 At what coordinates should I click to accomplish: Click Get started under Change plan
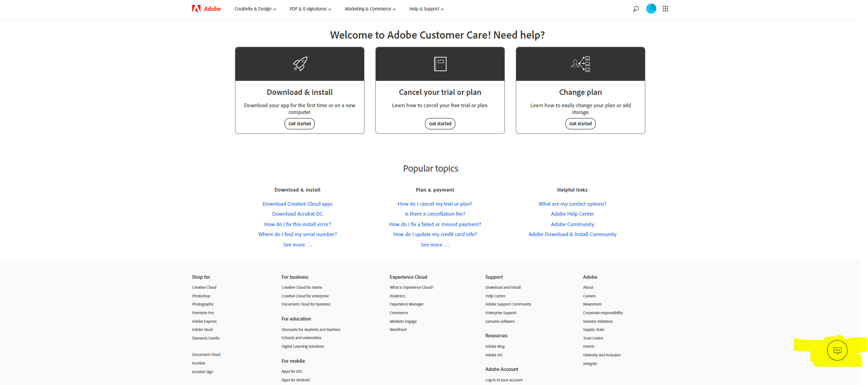coord(580,123)
